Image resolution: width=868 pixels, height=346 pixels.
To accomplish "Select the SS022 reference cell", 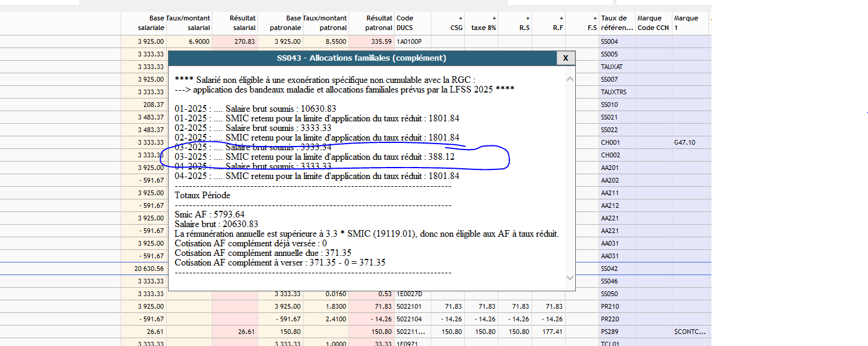I will [x=617, y=130].
